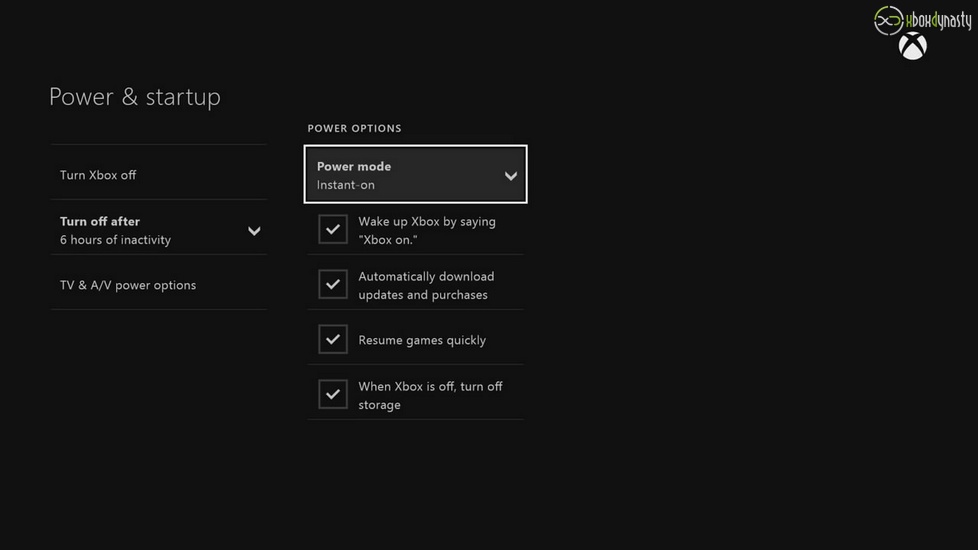Click the Xbox sphere logo

tap(912, 46)
